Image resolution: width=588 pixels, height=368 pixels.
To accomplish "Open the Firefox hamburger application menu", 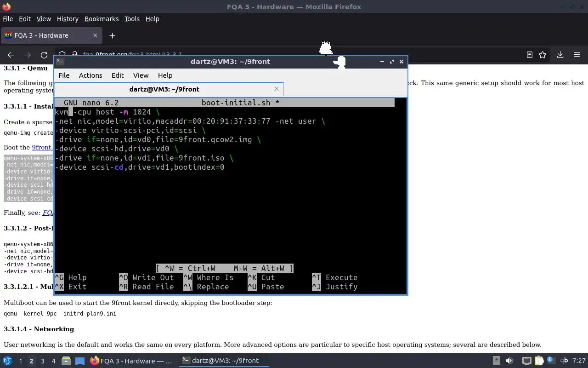I will pyautogui.click(x=577, y=55).
